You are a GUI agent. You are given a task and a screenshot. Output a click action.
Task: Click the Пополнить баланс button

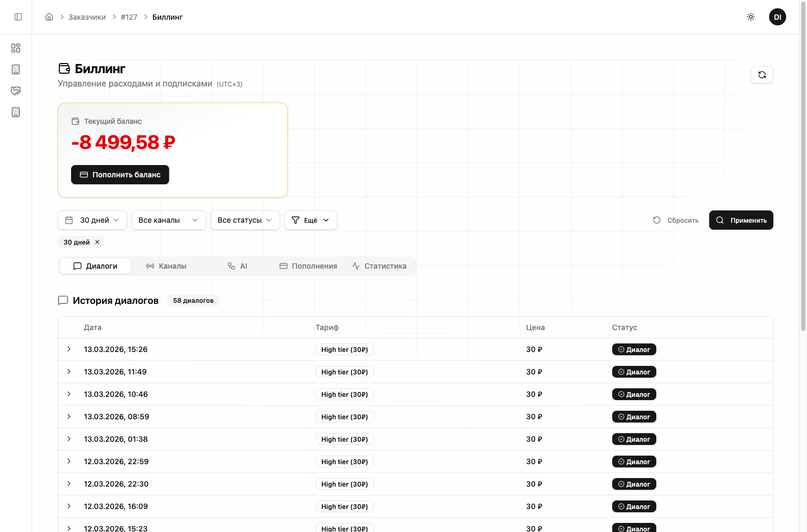click(x=120, y=175)
